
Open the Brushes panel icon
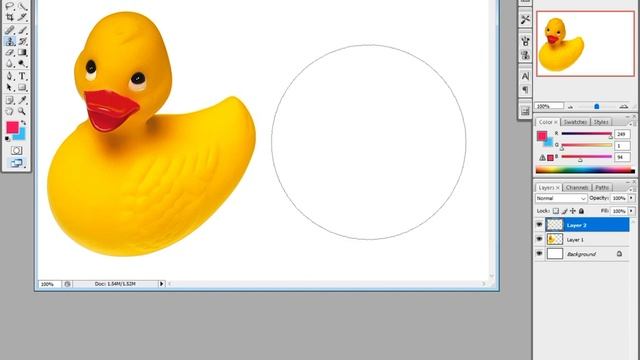525,40
